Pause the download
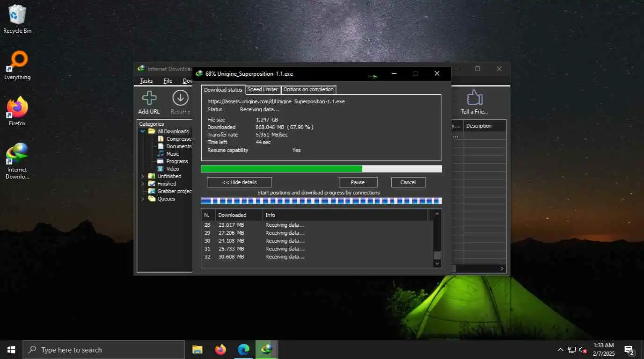The width and height of the screenshot is (644, 359). tap(358, 182)
